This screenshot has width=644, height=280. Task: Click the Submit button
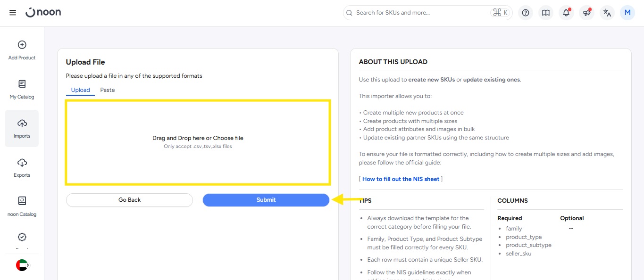(x=266, y=200)
